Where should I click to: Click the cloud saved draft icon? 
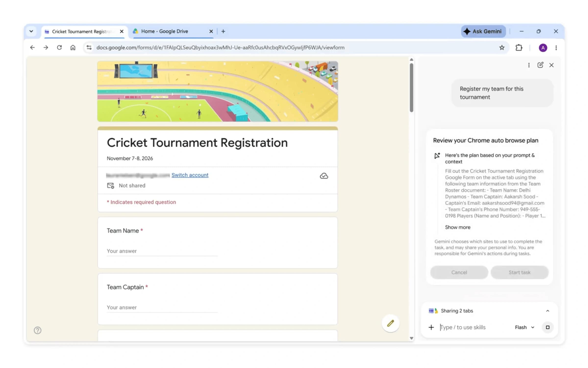click(x=324, y=176)
